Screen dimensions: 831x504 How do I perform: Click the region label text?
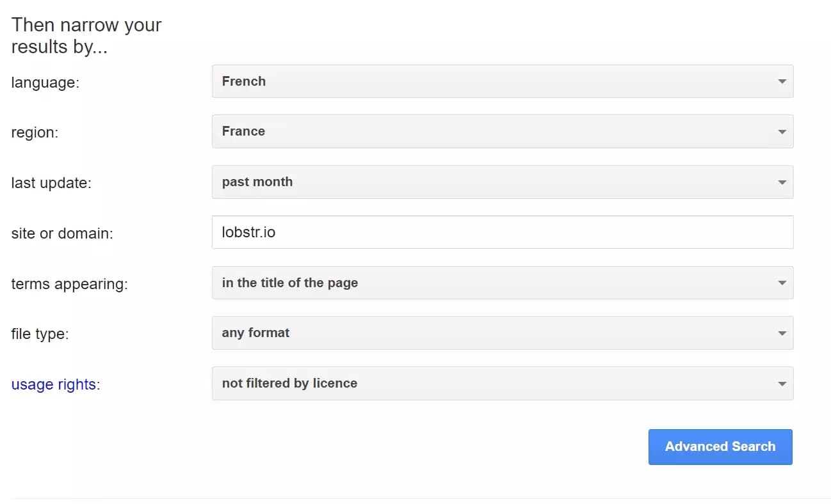35,132
